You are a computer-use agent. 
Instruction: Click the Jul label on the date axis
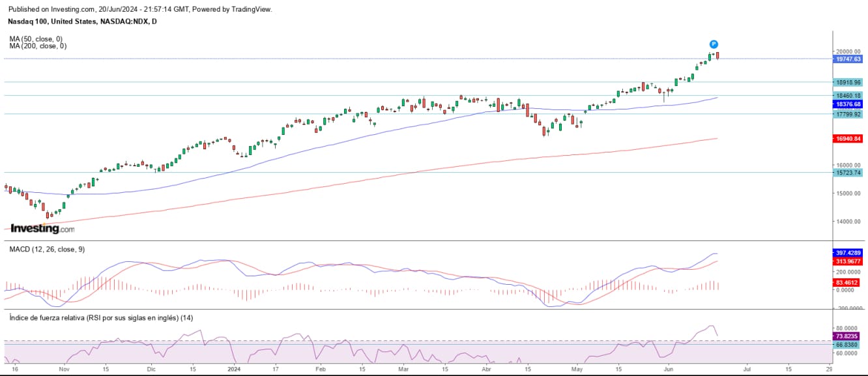point(747,368)
